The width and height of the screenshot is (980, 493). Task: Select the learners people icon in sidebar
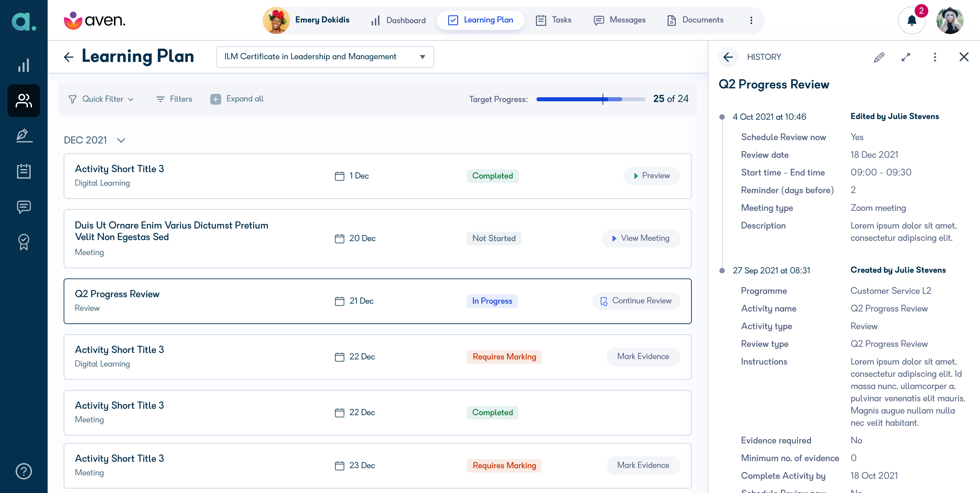coord(23,101)
